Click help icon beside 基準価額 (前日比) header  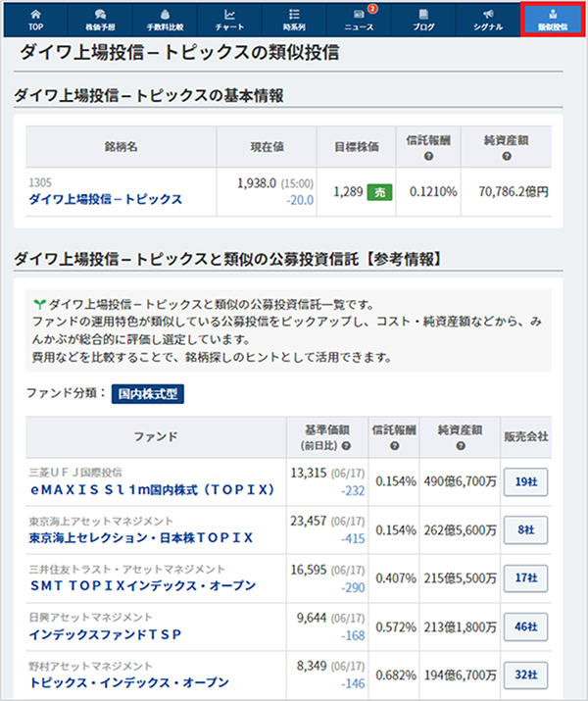pyautogui.click(x=346, y=446)
